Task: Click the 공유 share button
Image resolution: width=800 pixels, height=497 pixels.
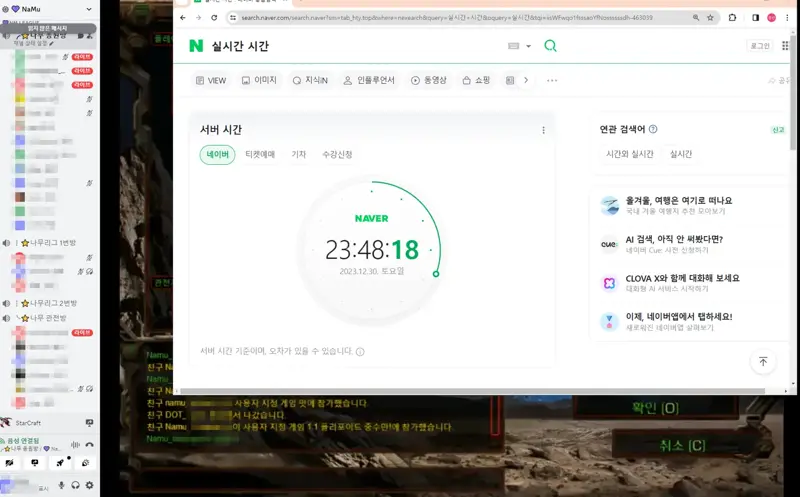Action: click(780, 81)
